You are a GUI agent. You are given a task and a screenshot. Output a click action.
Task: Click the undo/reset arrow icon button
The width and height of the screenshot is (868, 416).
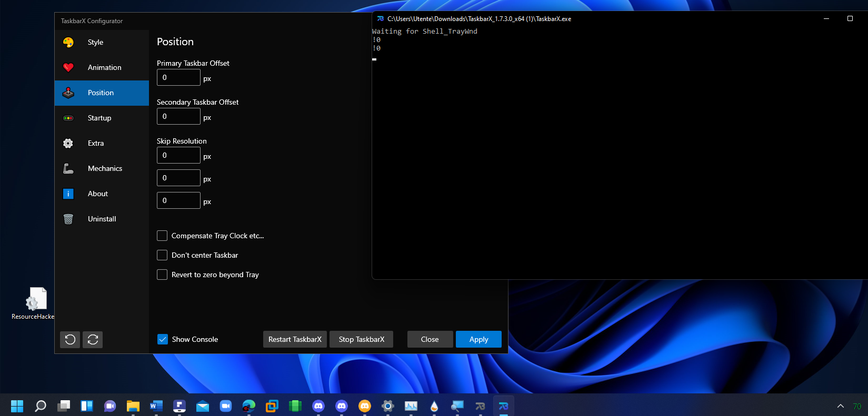tap(70, 340)
